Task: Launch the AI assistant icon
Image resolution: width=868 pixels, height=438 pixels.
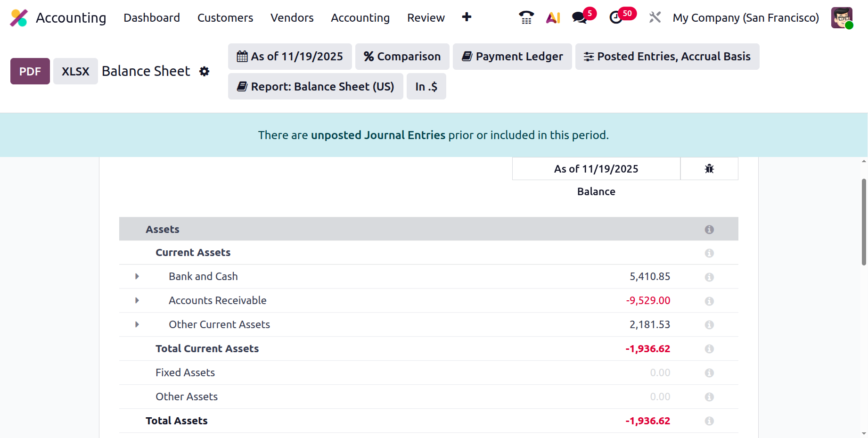Action: pyautogui.click(x=553, y=18)
